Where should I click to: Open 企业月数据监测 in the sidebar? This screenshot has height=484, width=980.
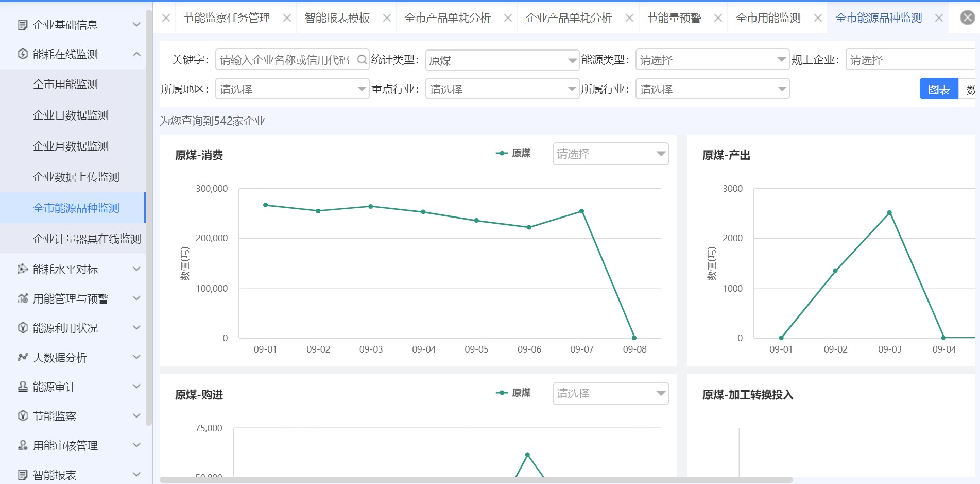[x=71, y=146]
